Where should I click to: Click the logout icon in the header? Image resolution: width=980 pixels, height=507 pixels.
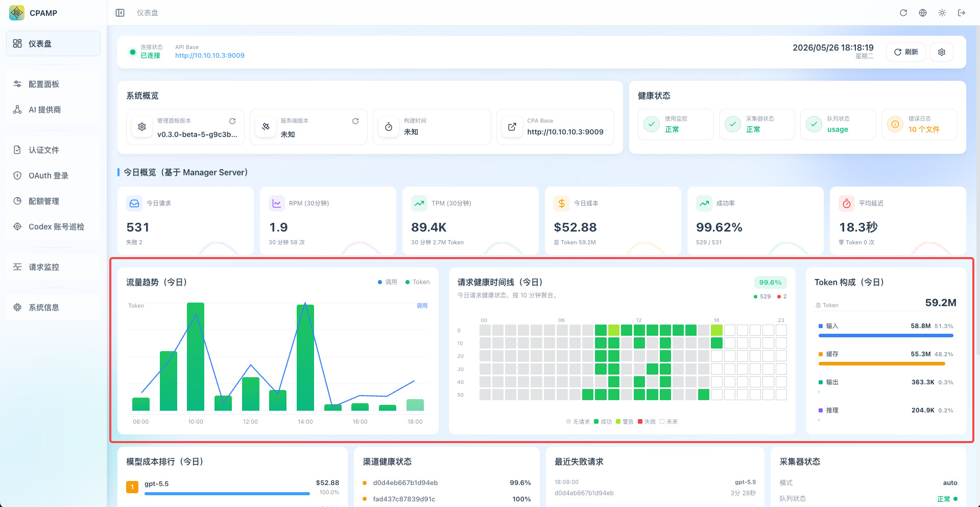[962, 13]
